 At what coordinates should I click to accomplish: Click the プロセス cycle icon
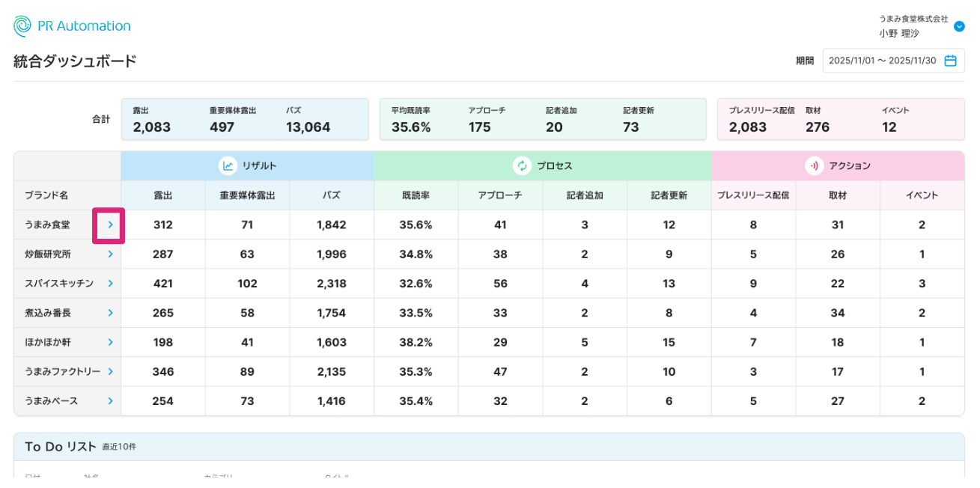[x=522, y=166]
